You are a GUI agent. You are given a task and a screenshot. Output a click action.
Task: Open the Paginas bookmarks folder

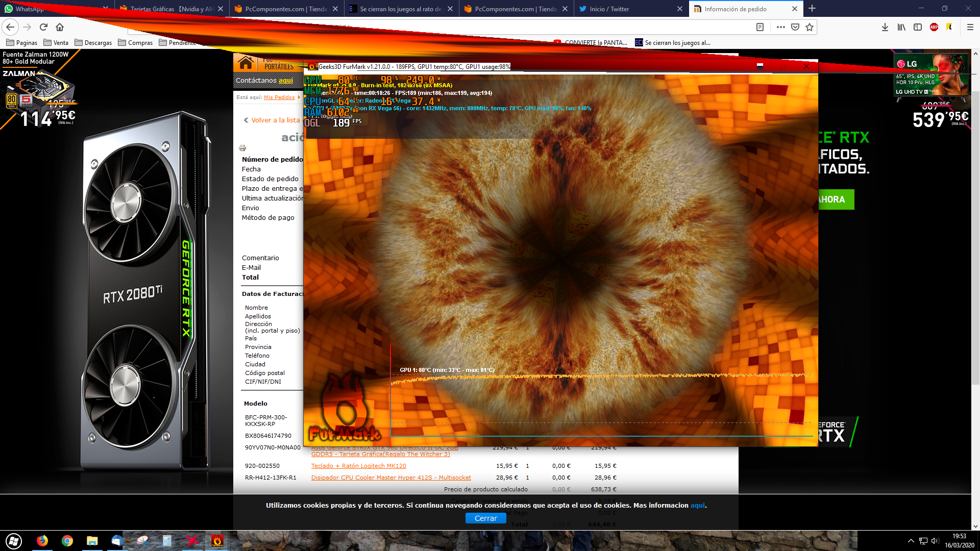(22, 43)
